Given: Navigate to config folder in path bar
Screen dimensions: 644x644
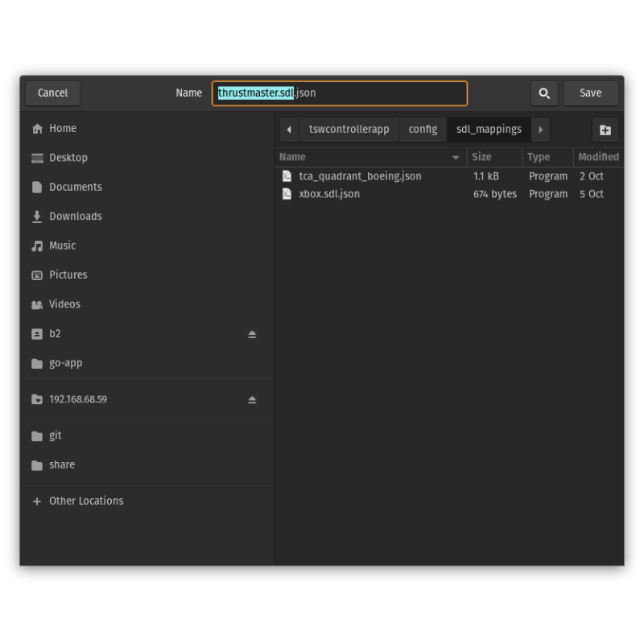Looking at the screenshot, I should pos(423,130).
